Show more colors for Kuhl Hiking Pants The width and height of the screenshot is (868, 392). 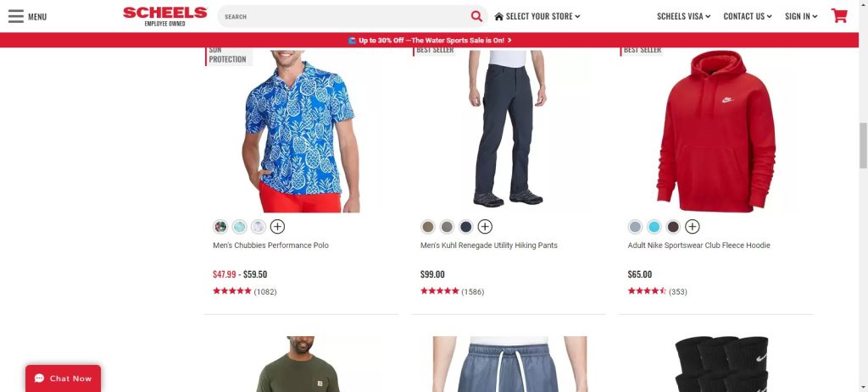tap(485, 227)
